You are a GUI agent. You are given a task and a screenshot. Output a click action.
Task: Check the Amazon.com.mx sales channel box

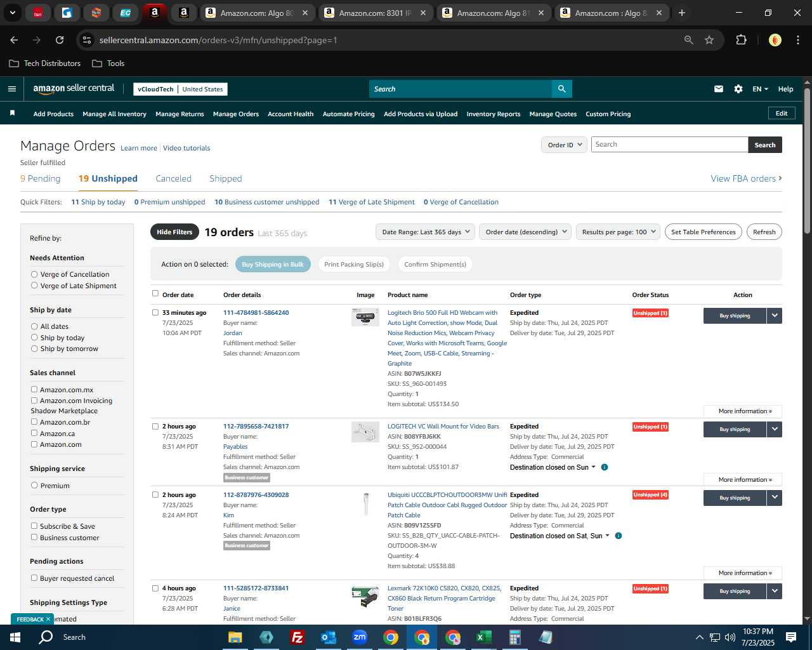(34, 390)
